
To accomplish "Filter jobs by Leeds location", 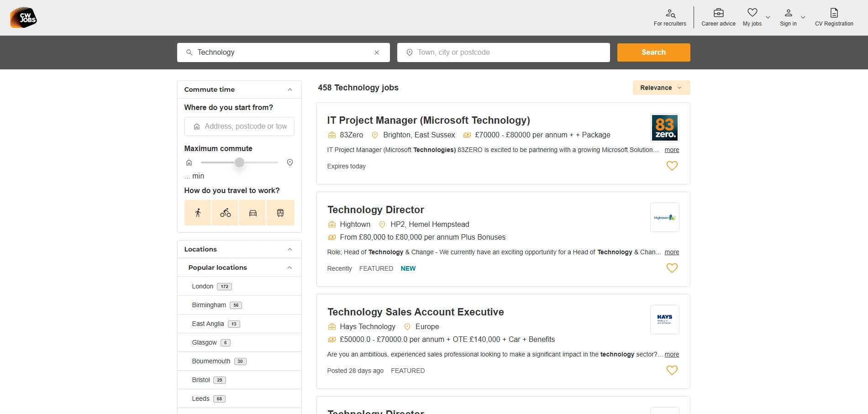I will (x=239, y=398).
